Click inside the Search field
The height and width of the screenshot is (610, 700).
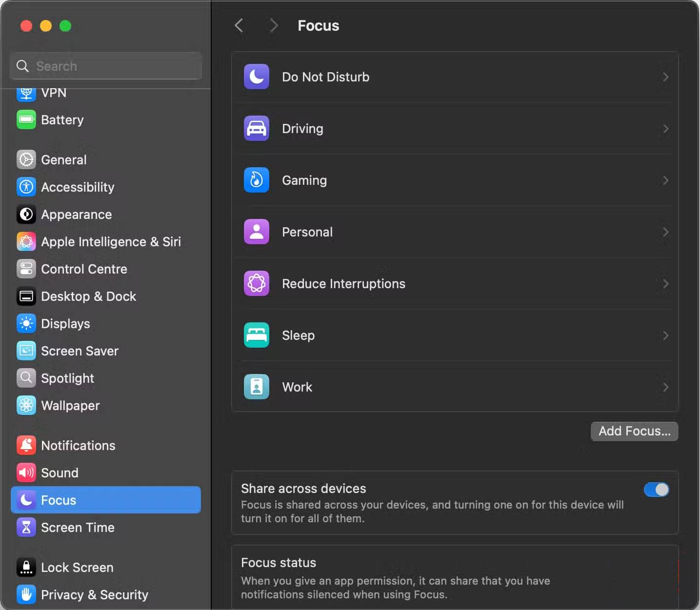point(106,66)
